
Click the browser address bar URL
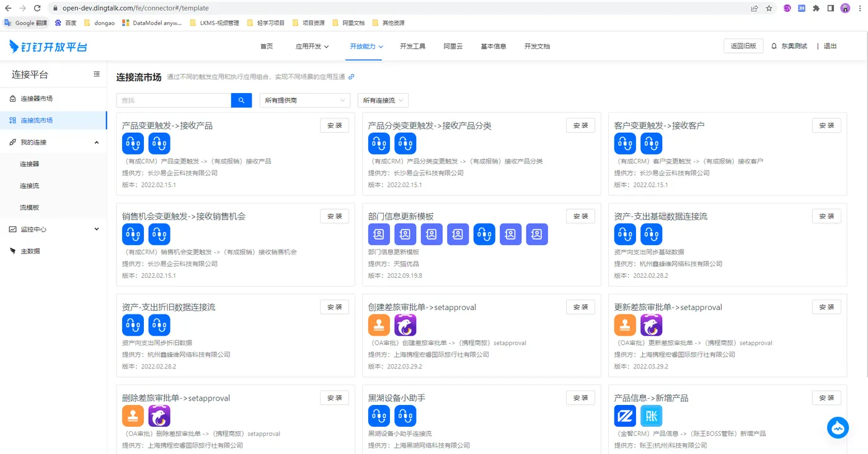[x=135, y=8]
